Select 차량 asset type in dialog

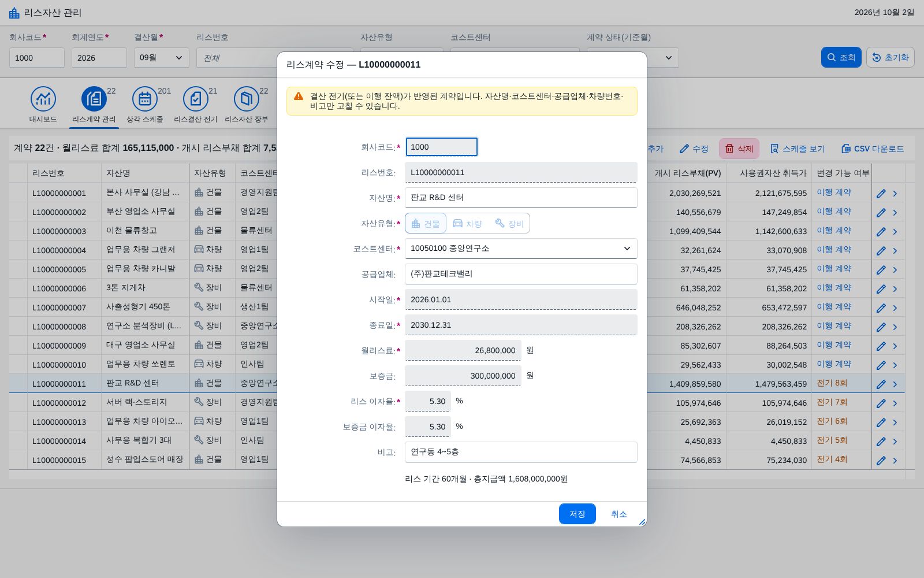click(x=467, y=223)
